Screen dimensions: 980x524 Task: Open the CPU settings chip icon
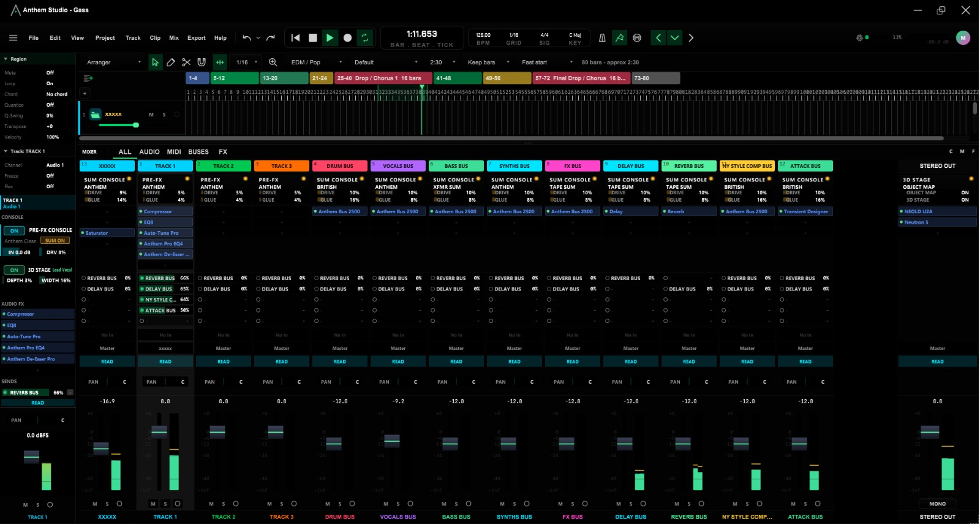[859, 38]
